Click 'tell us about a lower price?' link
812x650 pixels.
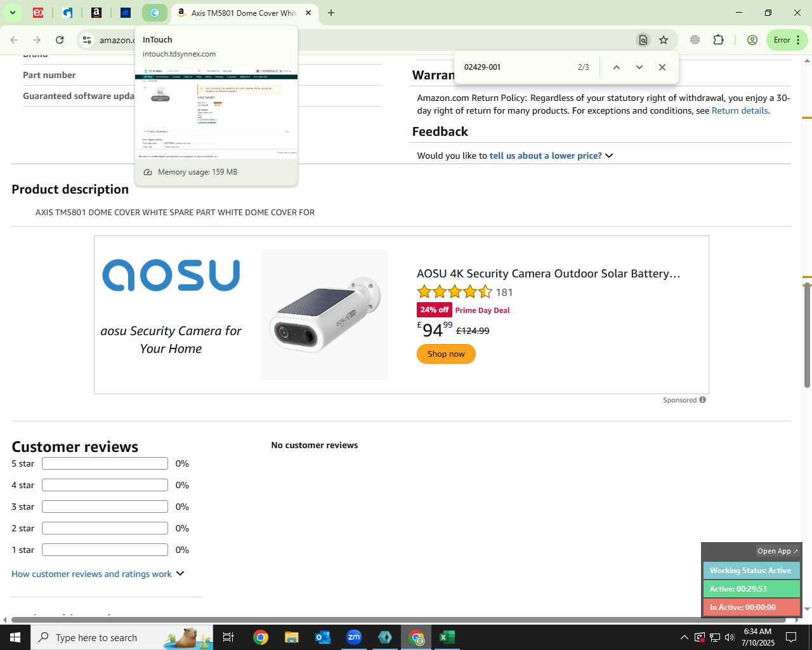coord(546,156)
